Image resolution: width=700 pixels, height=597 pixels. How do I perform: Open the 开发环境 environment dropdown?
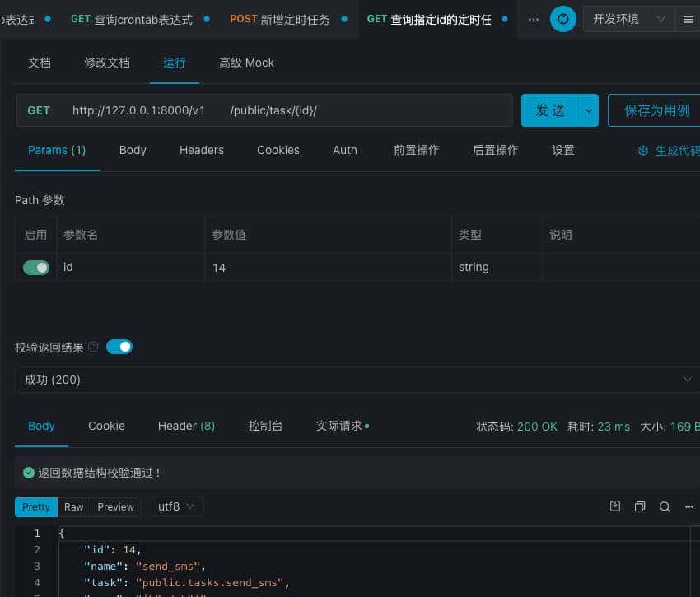[x=630, y=18]
